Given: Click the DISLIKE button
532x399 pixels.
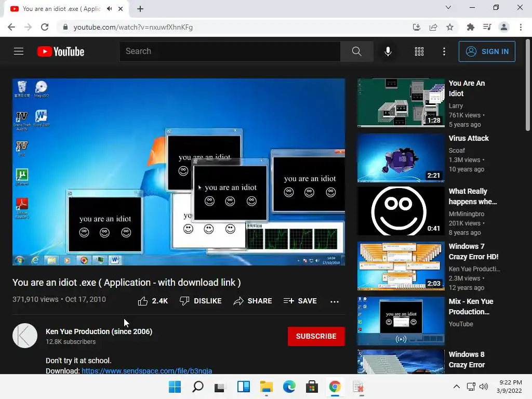Looking at the screenshot, I should click(201, 301).
